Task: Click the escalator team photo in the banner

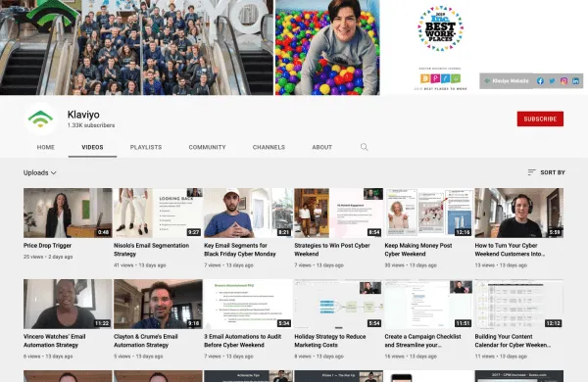Action: point(137,47)
